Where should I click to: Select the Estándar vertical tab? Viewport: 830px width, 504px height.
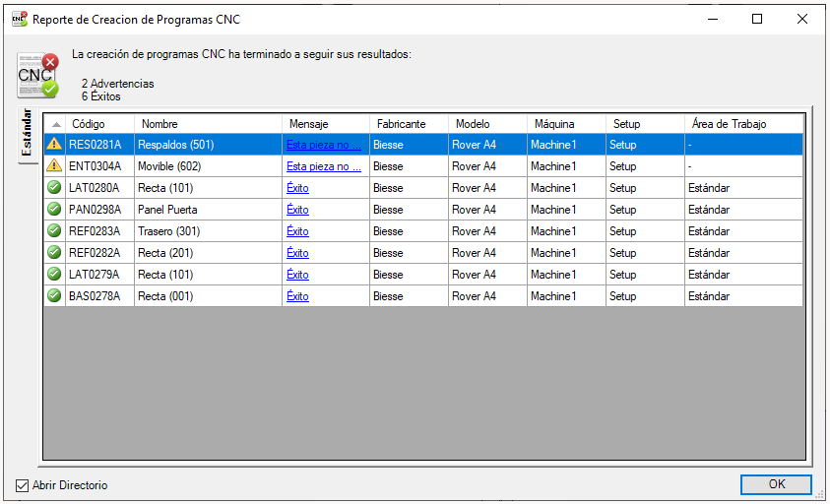coord(28,133)
